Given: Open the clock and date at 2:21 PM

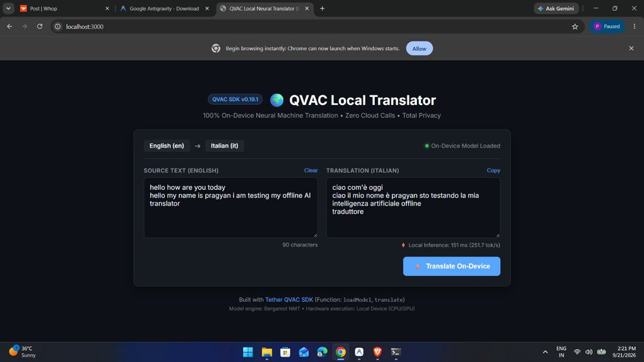Looking at the screenshot, I should [624, 352].
